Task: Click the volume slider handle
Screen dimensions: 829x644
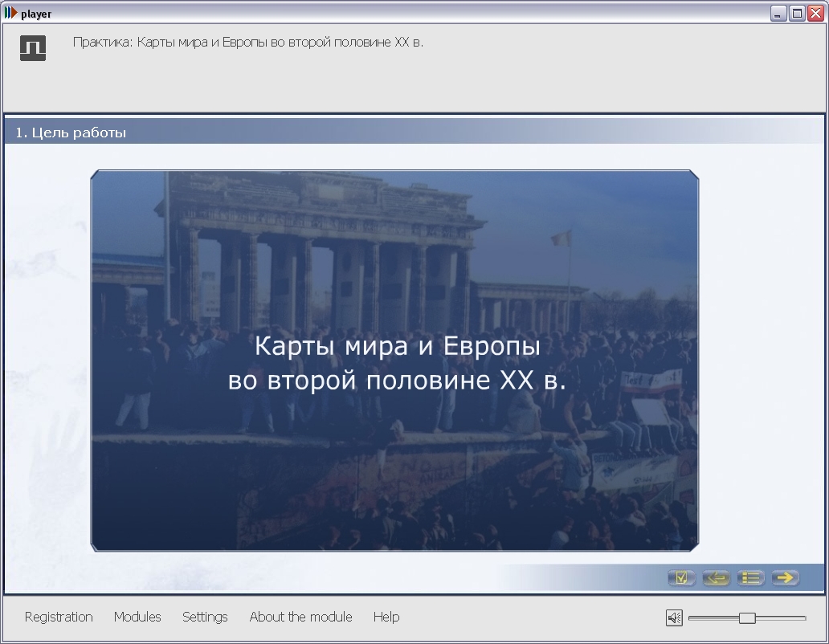Action: point(747,618)
